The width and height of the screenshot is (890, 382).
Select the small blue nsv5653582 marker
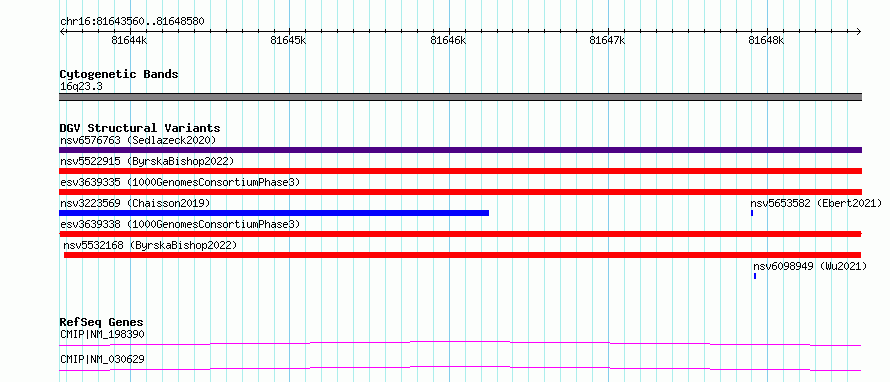pos(752,213)
